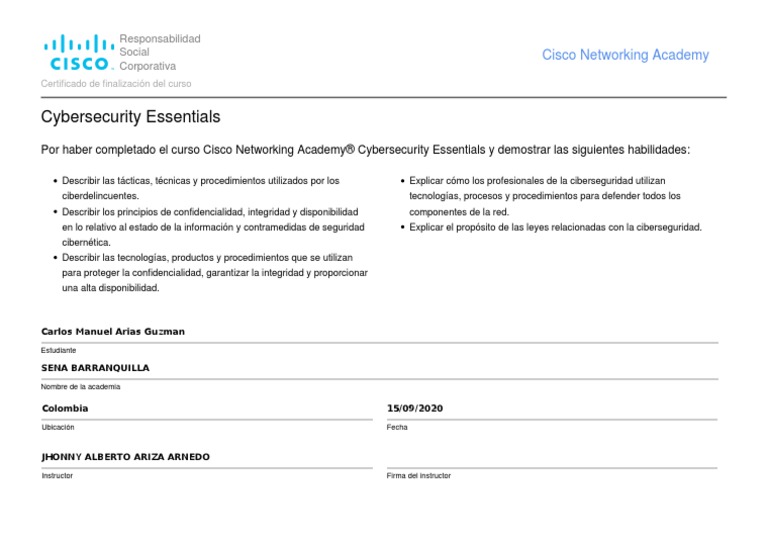Select the bullet about leyes relacionadas con ciberseguridad
The image size is (768, 543).
pos(555,227)
